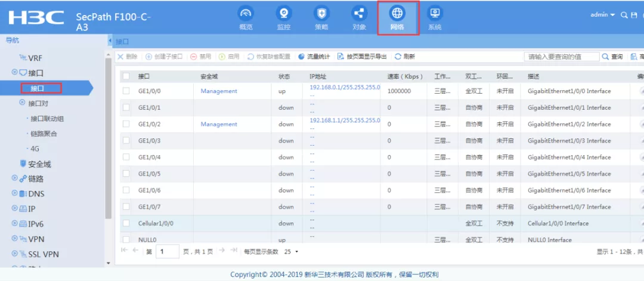644x281 pixels.
Task: Tick the checkbox for GE1/0/3
Action: coord(126,141)
